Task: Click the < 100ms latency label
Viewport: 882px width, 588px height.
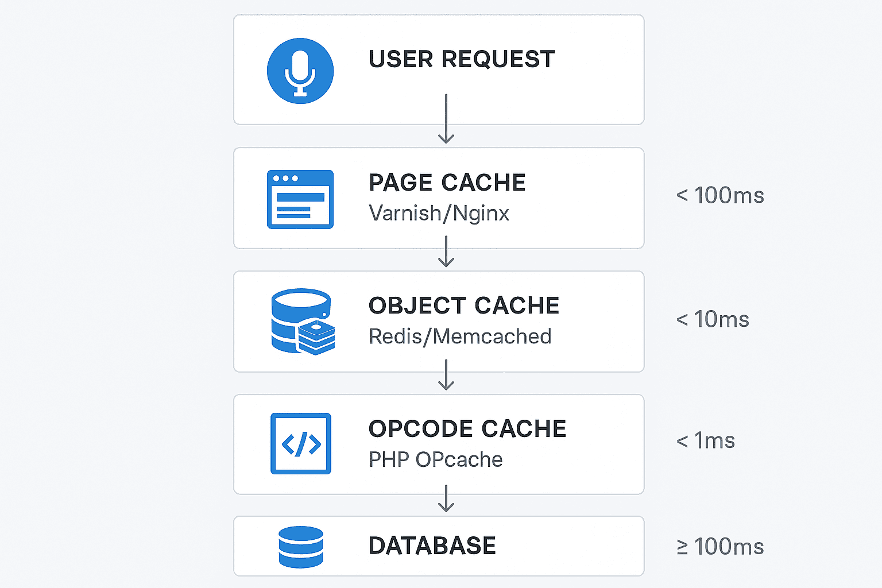Action: click(720, 196)
